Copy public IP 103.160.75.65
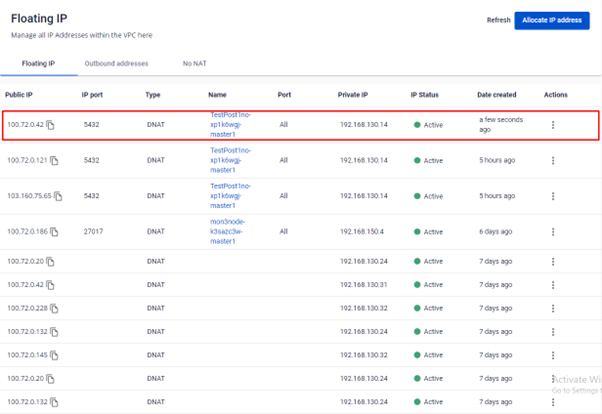 (x=58, y=196)
